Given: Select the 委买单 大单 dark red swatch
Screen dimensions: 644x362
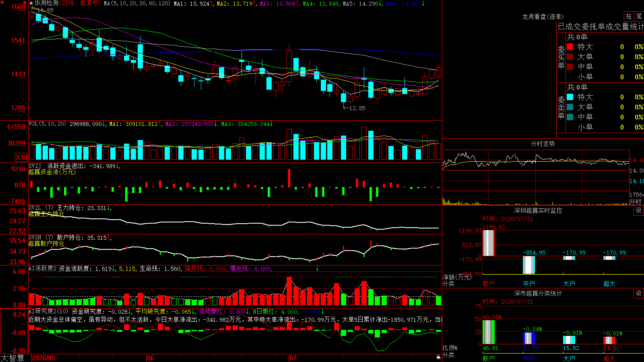Looking at the screenshot, I should pos(570,57).
